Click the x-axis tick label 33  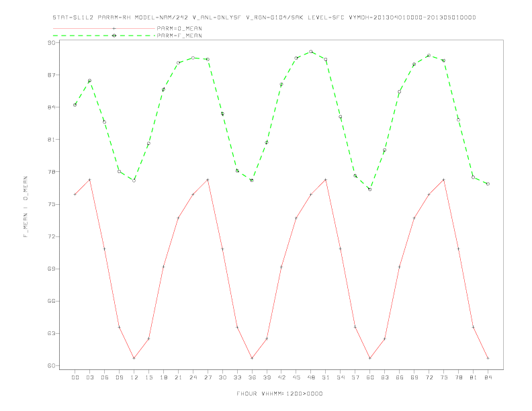237,377
